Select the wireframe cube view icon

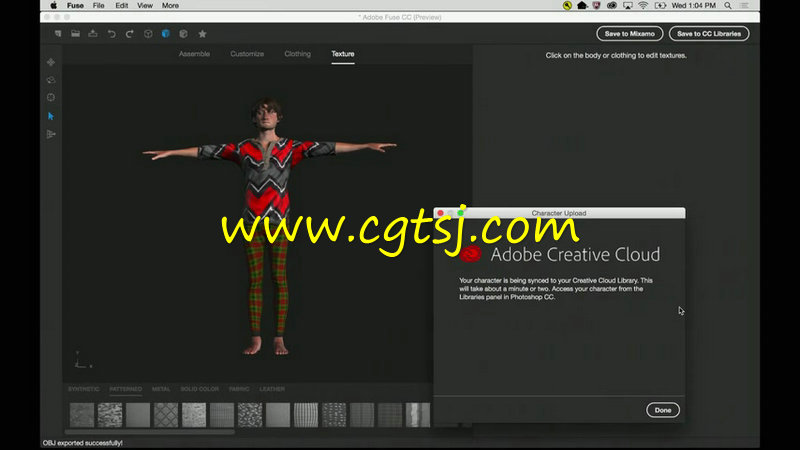[148, 34]
